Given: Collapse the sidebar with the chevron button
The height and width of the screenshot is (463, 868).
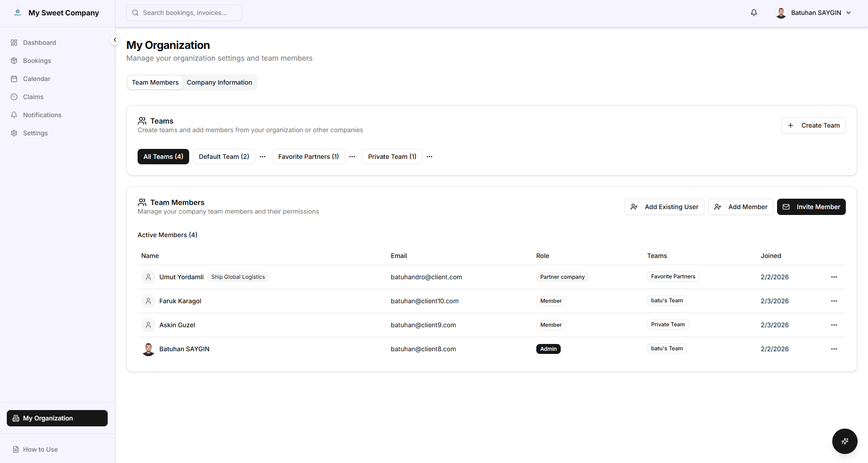Looking at the screenshot, I should point(115,40).
